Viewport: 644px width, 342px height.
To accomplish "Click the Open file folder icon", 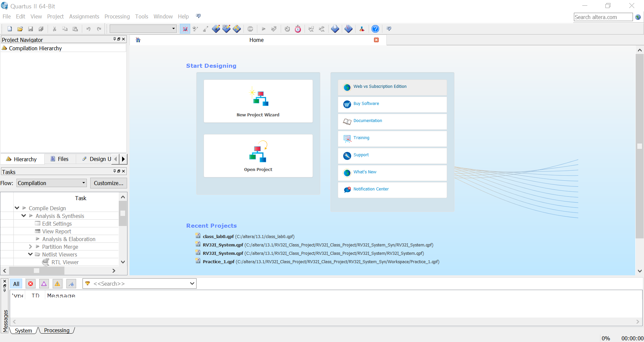I will (x=20, y=29).
